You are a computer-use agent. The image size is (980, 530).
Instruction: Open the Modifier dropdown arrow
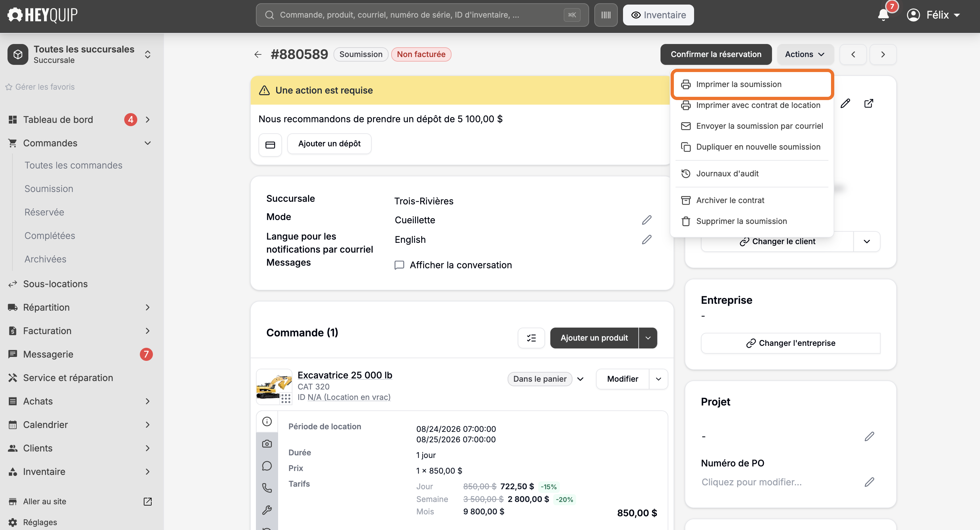pos(659,379)
